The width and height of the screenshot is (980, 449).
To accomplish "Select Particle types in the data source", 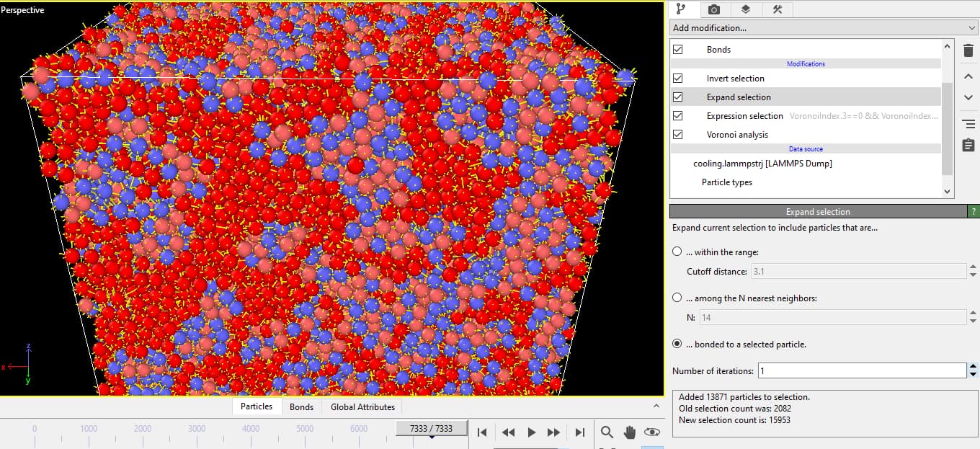I will 726,182.
